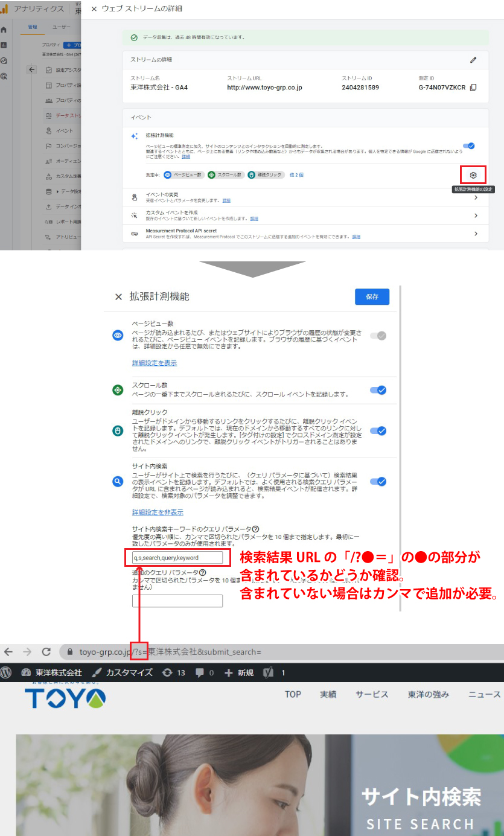Switch to the 管理 tab
This screenshot has height=836, width=504.
click(33, 27)
